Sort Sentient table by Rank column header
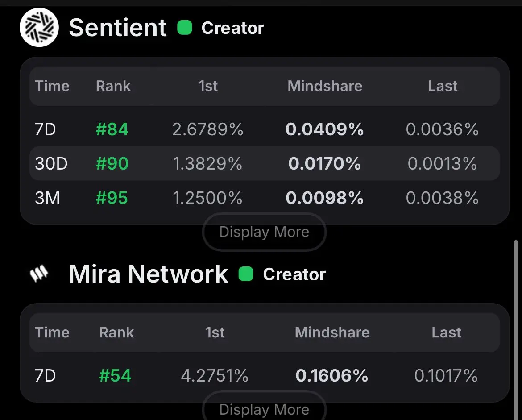The height and width of the screenshot is (420, 522). (x=113, y=86)
